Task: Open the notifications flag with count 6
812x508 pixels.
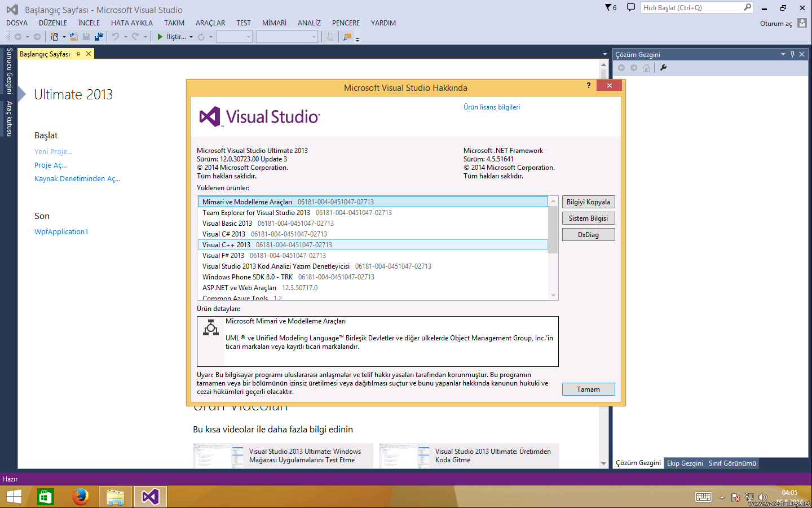Action: [x=611, y=7]
